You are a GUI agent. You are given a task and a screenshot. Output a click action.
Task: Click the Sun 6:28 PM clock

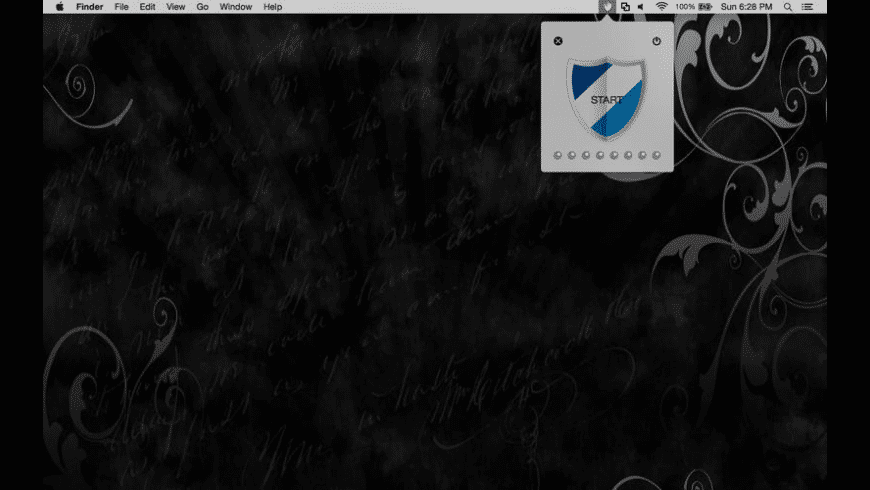[x=746, y=7]
